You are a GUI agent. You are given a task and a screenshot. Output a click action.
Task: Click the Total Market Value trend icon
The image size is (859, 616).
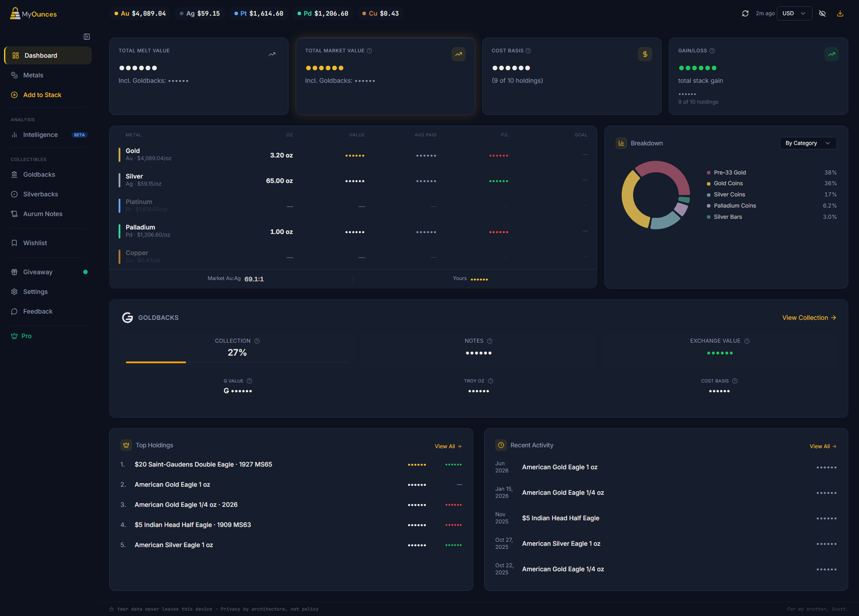pos(459,54)
